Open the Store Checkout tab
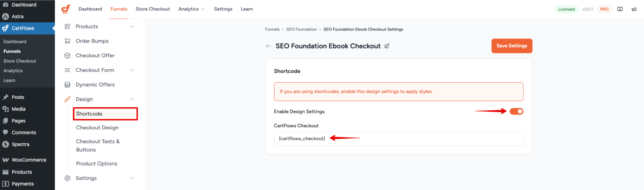Viewport: 644px width, 190px height. point(153,9)
